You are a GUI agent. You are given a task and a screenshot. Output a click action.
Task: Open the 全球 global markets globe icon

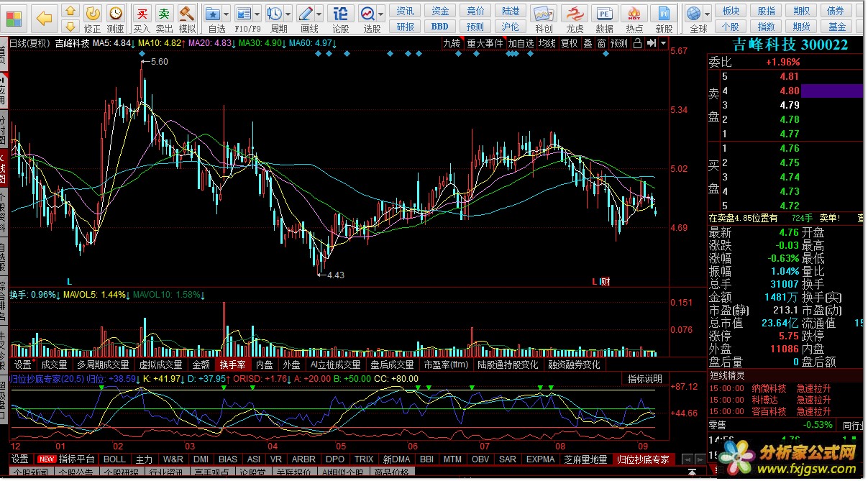695,19
